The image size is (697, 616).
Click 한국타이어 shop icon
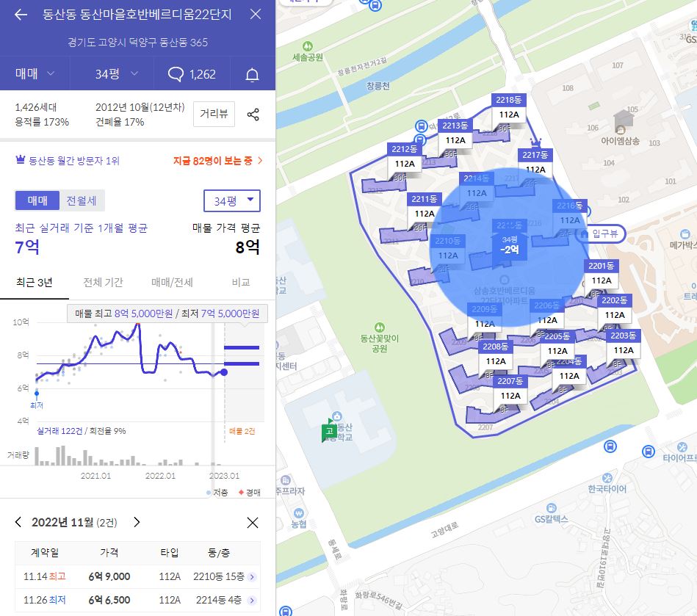click(607, 479)
